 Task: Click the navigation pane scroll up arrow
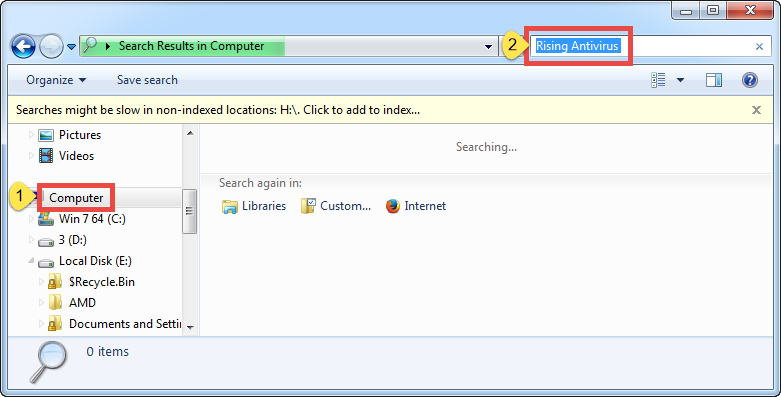click(x=190, y=133)
